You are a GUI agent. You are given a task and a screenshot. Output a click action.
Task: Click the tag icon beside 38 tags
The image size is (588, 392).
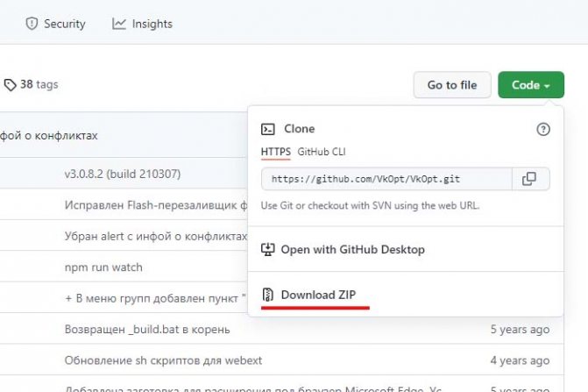click(x=11, y=85)
